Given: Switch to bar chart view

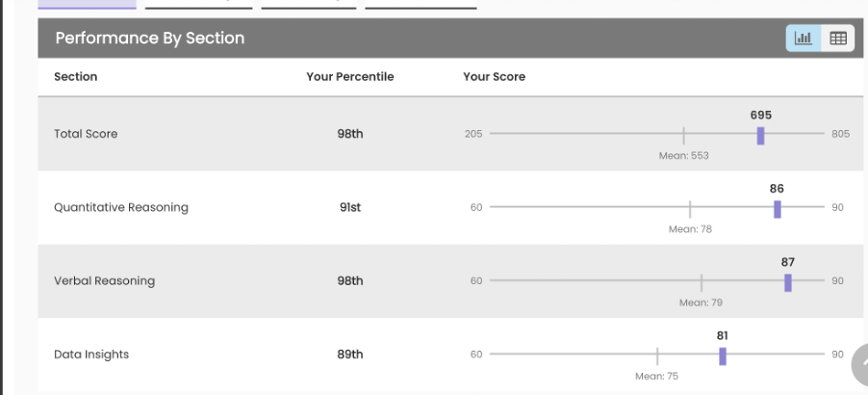Looking at the screenshot, I should pos(804,39).
